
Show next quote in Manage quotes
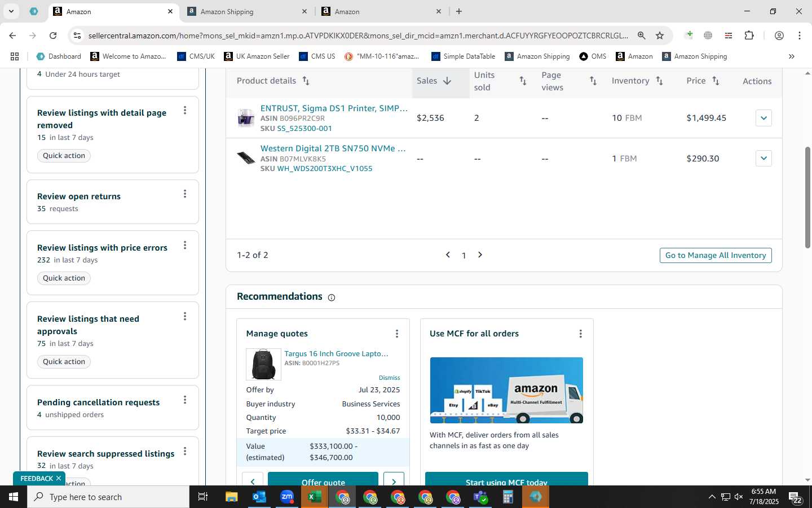pos(394,481)
